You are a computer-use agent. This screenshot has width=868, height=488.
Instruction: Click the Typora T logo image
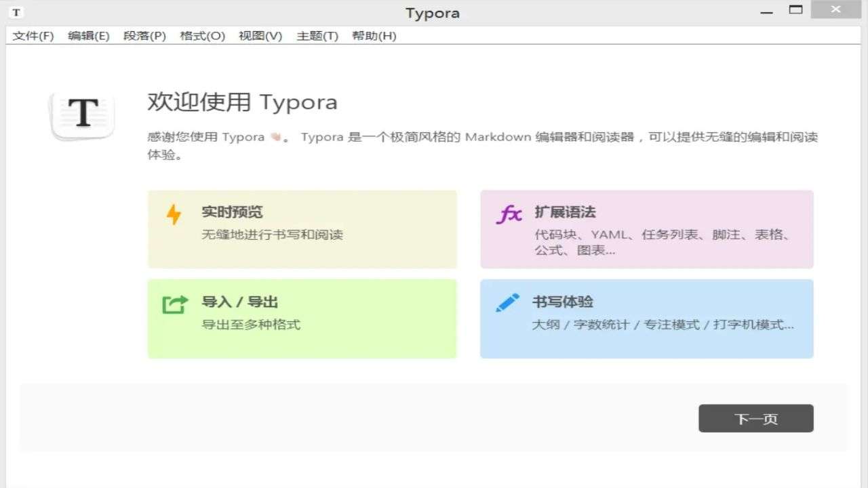(81, 115)
